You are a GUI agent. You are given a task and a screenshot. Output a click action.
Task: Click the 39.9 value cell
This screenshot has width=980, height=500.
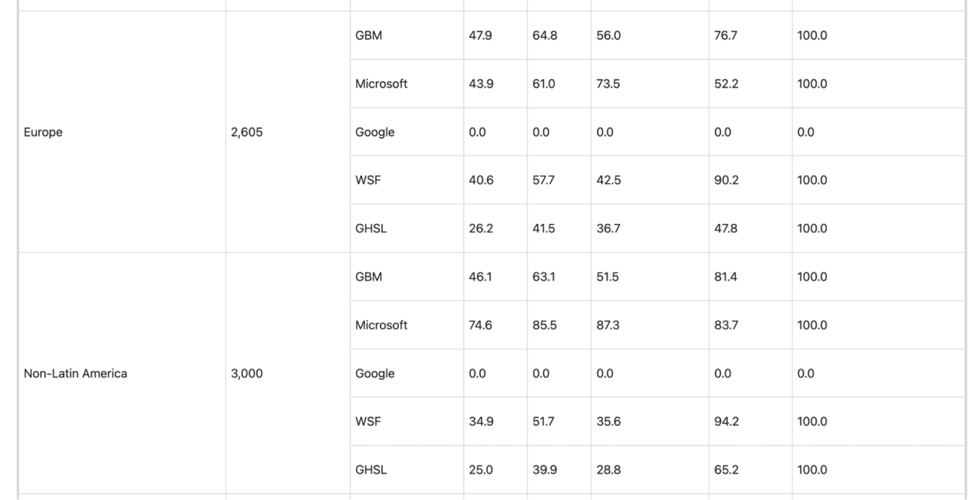click(544, 470)
